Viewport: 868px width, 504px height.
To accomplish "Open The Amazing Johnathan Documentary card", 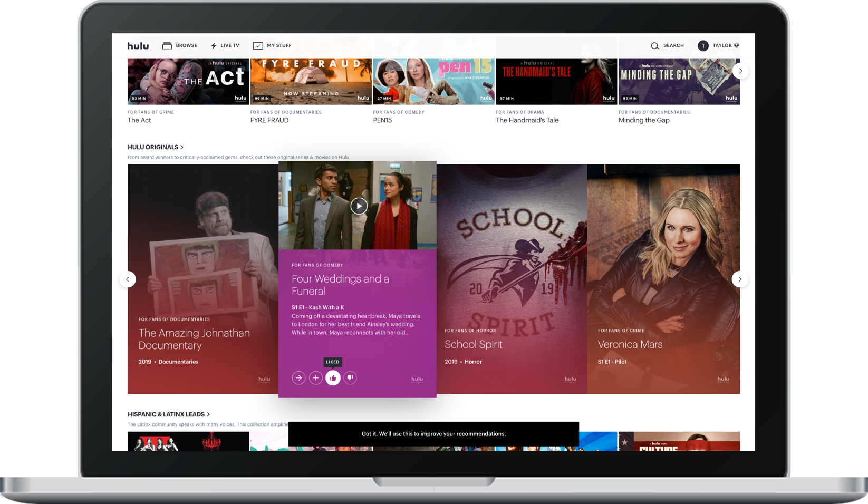I will (x=203, y=279).
